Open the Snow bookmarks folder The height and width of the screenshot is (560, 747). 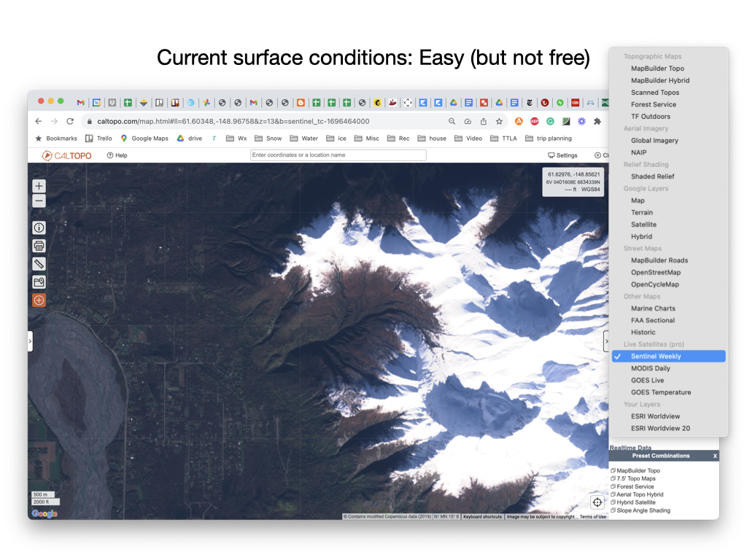(268, 139)
